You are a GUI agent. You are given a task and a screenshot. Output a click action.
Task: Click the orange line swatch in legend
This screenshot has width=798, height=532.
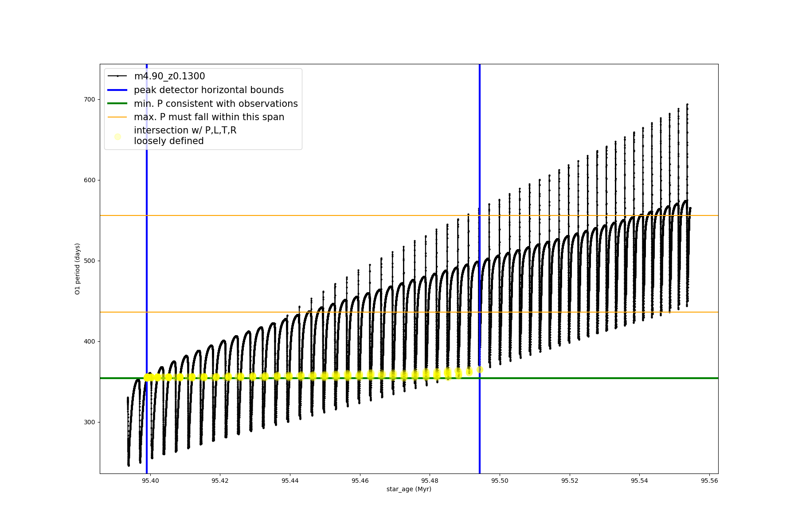tap(117, 117)
